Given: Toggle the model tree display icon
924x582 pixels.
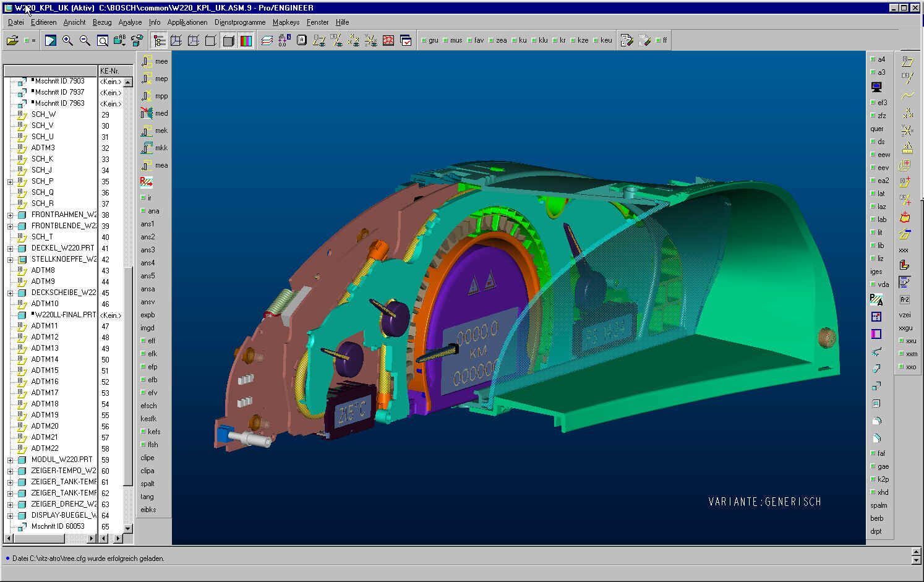Looking at the screenshot, I should (160, 41).
